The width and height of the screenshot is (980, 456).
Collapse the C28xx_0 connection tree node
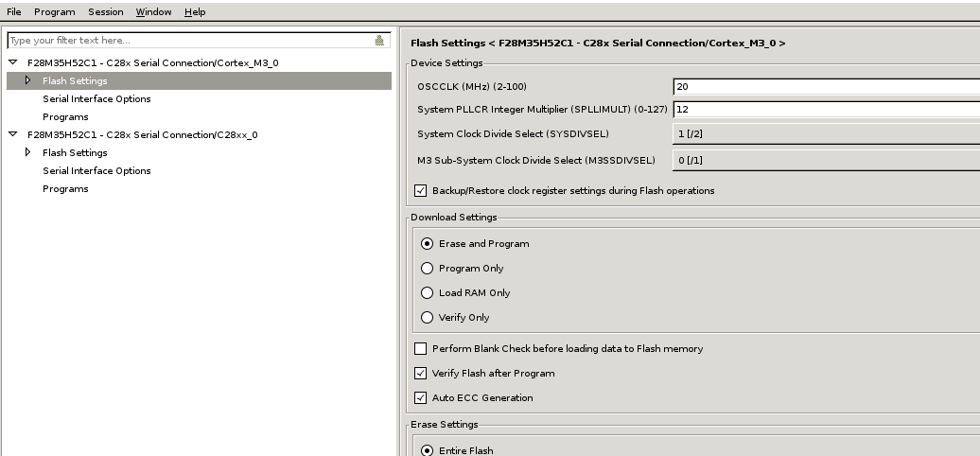[x=12, y=134]
